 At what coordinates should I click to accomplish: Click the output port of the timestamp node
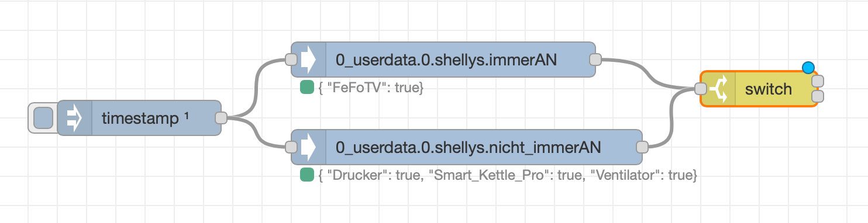pyautogui.click(x=221, y=118)
